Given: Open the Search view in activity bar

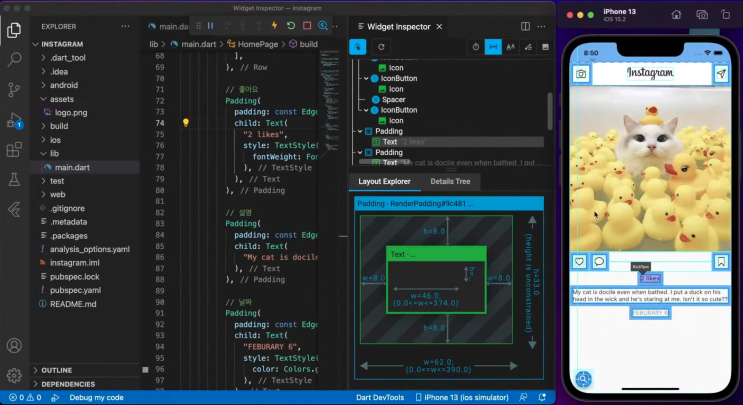Looking at the screenshot, I should (14, 59).
